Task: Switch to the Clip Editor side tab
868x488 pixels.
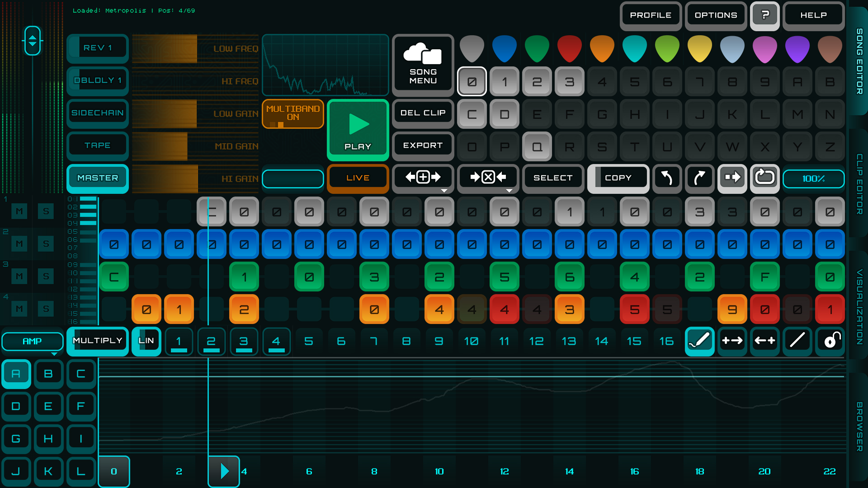Action: 859,184
